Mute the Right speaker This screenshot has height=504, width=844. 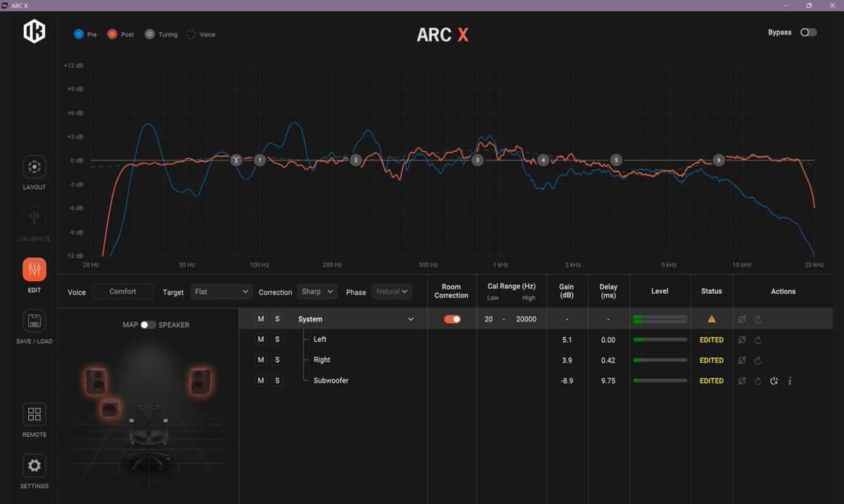(x=261, y=360)
